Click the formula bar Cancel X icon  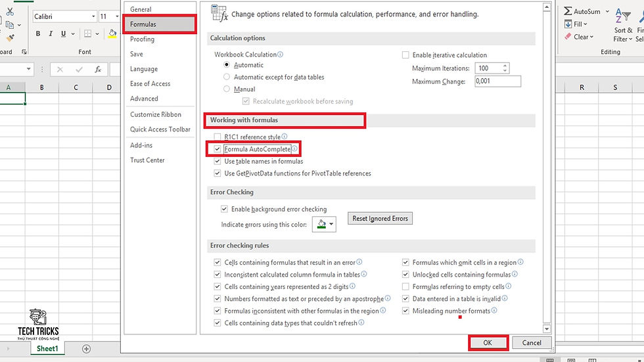point(60,70)
